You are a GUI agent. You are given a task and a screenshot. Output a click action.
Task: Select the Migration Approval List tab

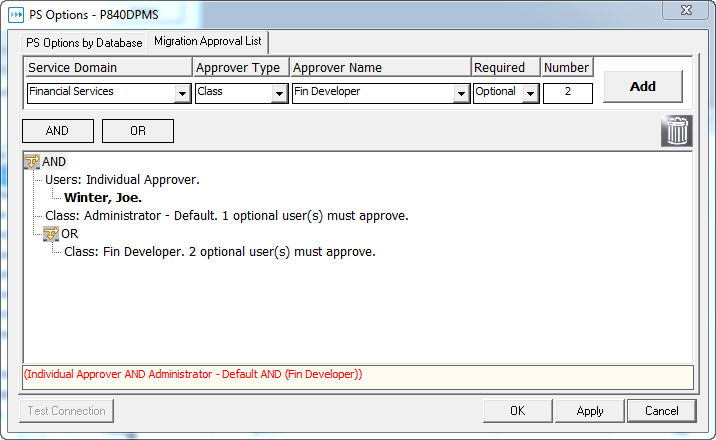[x=207, y=42]
